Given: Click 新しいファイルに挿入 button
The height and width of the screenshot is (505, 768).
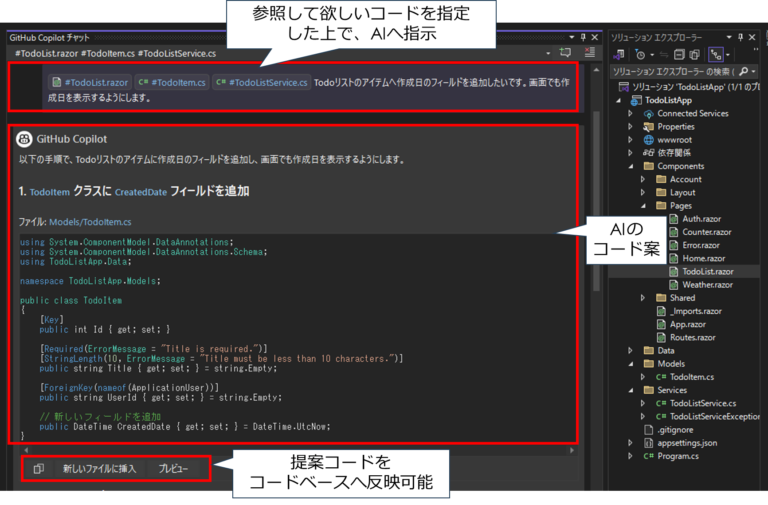Looking at the screenshot, I should pos(99,469).
